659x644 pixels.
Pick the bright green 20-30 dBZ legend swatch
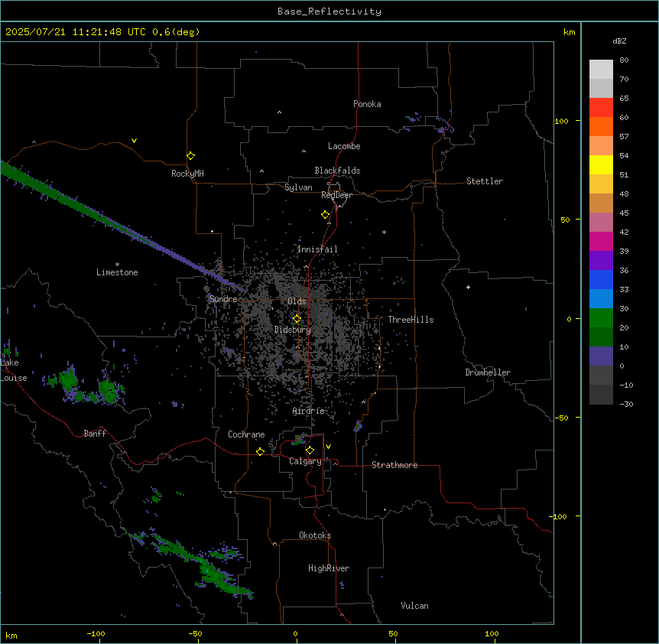601,318
